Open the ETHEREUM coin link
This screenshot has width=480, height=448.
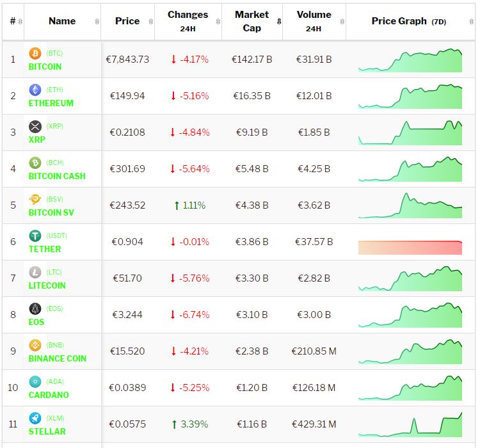point(51,103)
